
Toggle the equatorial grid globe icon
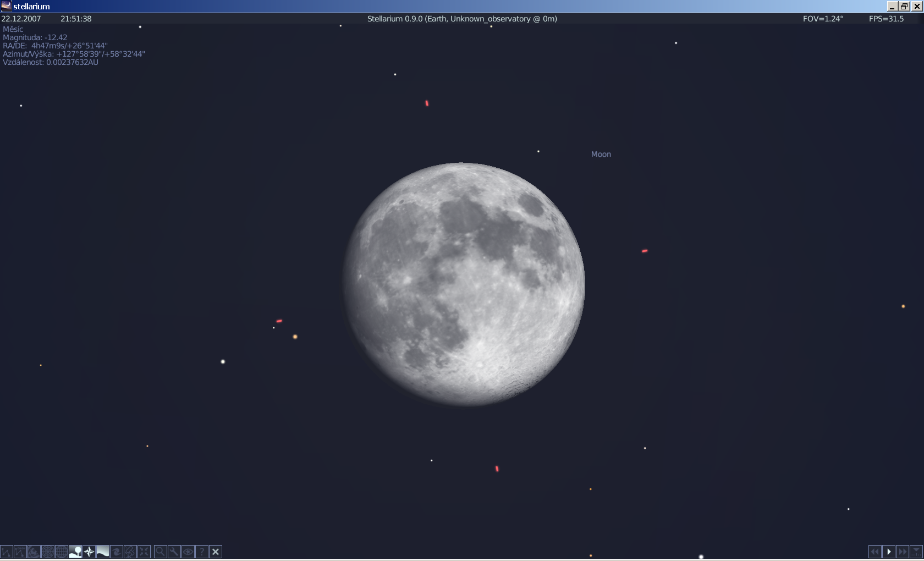pyautogui.click(x=62, y=552)
